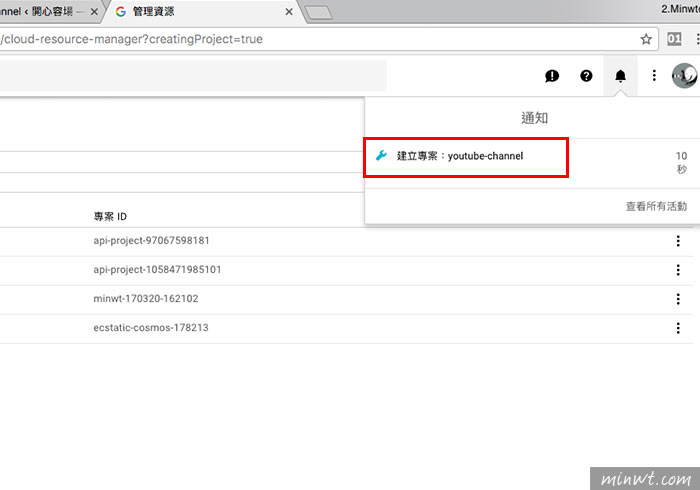
Task: Open actions menu for api-project-1058471985101
Action: [678, 270]
